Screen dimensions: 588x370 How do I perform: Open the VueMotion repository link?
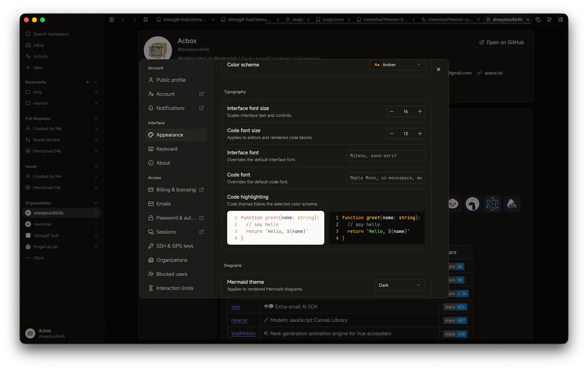coord(243,334)
